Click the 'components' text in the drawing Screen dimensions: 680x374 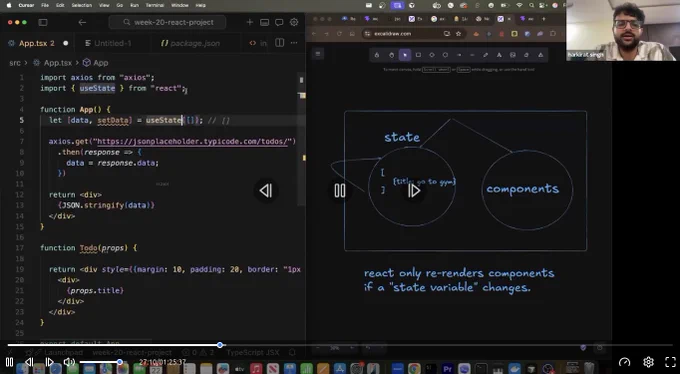pos(523,189)
